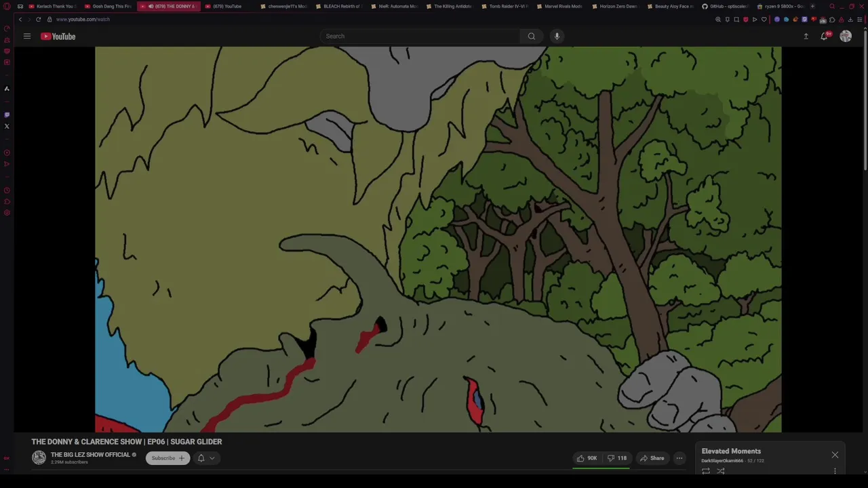This screenshot has width=868, height=488.
Task: Toggle playlist loop icon
Action: pyautogui.click(x=706, y=471)
